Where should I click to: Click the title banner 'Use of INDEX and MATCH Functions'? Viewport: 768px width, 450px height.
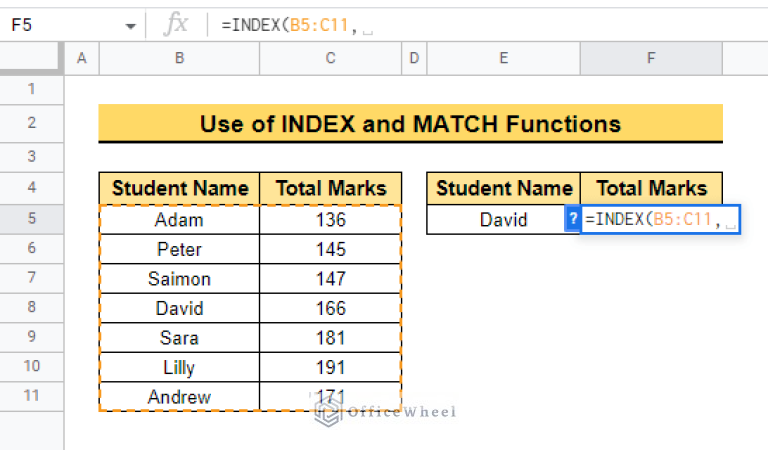coord(410,124)
